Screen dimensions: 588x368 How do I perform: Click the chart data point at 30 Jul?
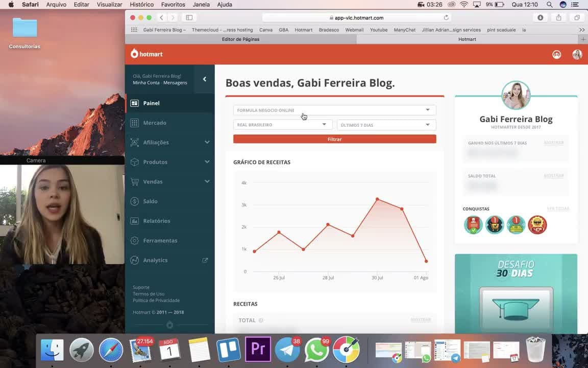tap(377, 199)
